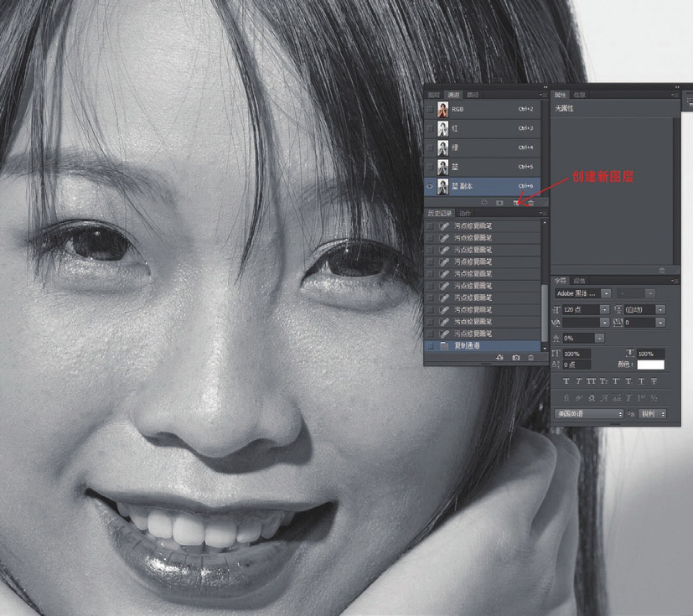
Task: Toggle visibility of the RGB channel
Action: pyautogui.click(x=430, y=109)
